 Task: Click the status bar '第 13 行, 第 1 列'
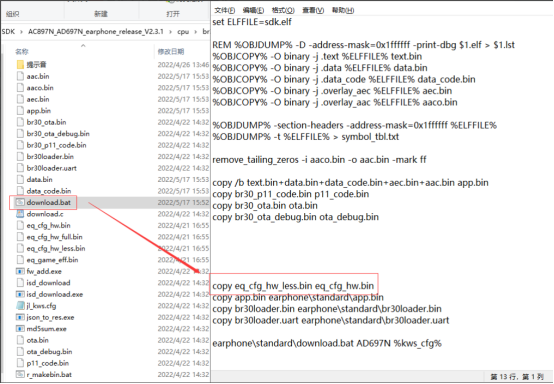[517, 377]
